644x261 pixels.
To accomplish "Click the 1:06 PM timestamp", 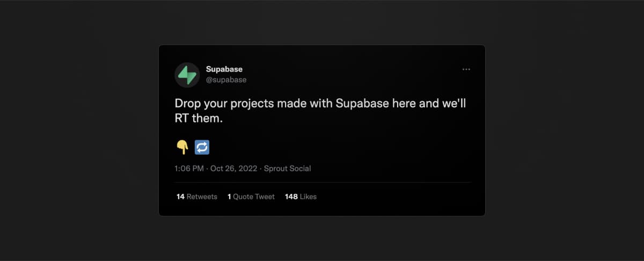I will point(189,169).
